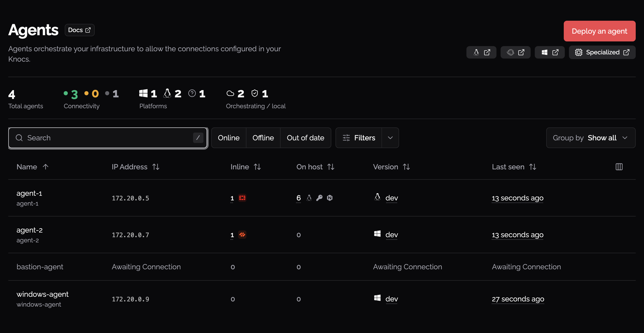The width and height of the screenshot is (644, 333).
Task: Sort by the On host column
Action: (316, 167)
